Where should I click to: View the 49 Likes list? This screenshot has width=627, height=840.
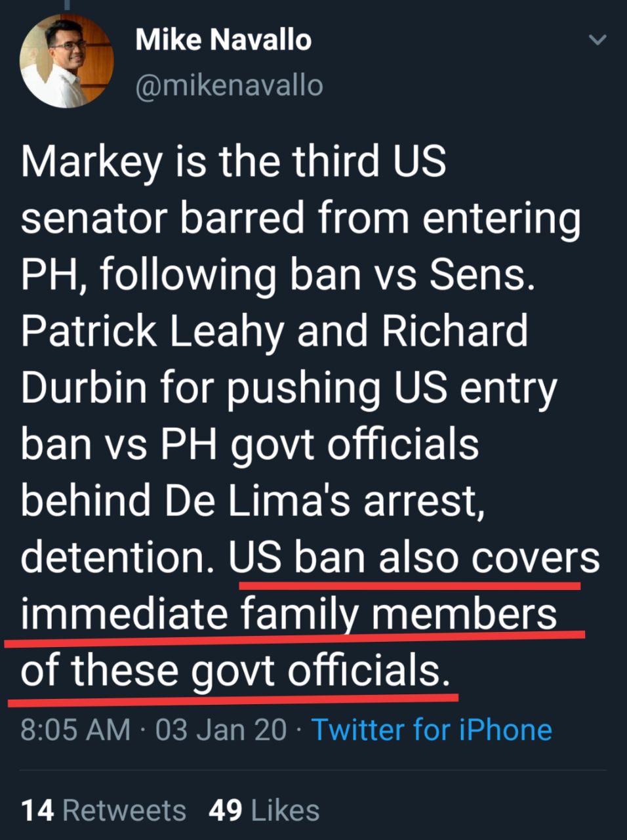pyautogui.click(x=264, y=810)
